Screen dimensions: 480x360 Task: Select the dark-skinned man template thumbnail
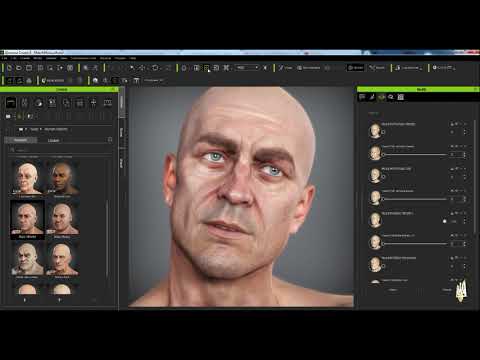[x=63, y=178]
